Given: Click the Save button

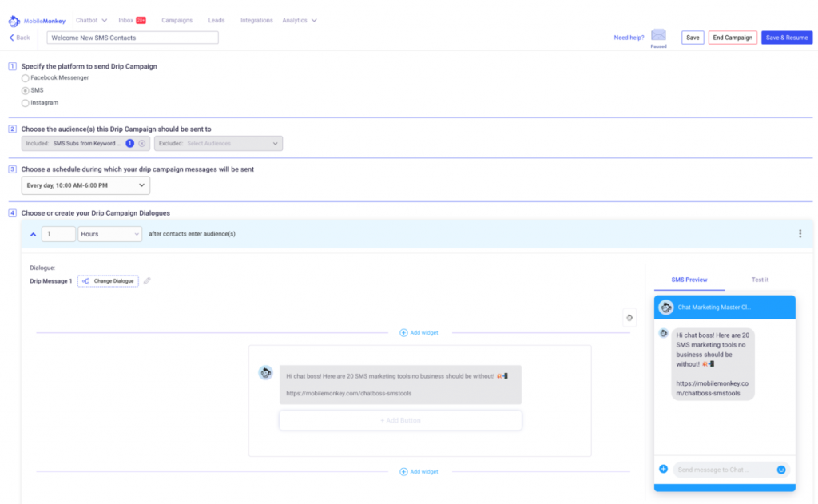Looking at the screenshot, I should (693, 38).
